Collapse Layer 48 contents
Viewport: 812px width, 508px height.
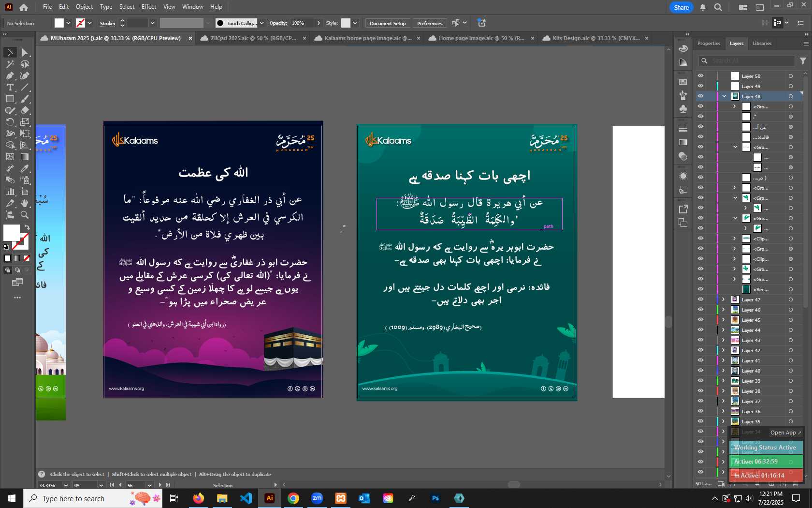point(724,96)
